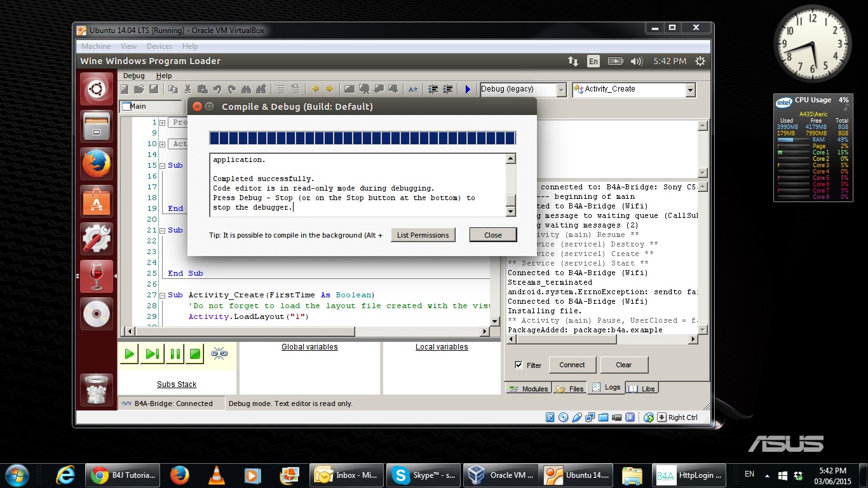Click the green Continue debug button
This screenshot has width=868, height=488.
tap(130, 354)
